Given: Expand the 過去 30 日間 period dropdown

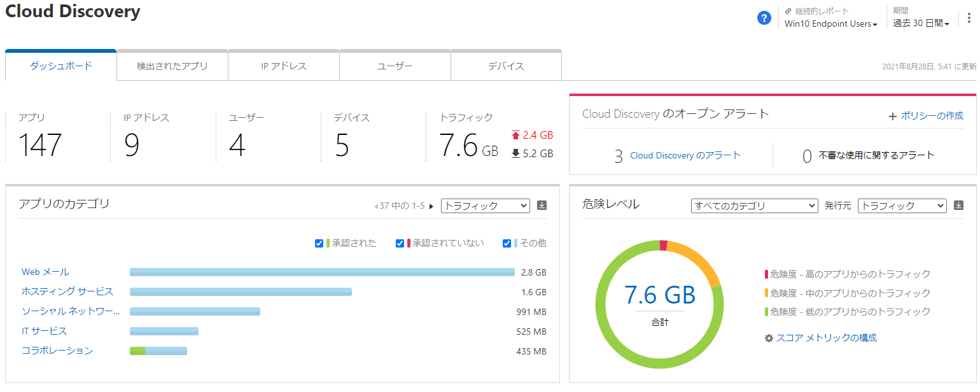Looking at the screenshot, I should [921, 24].
